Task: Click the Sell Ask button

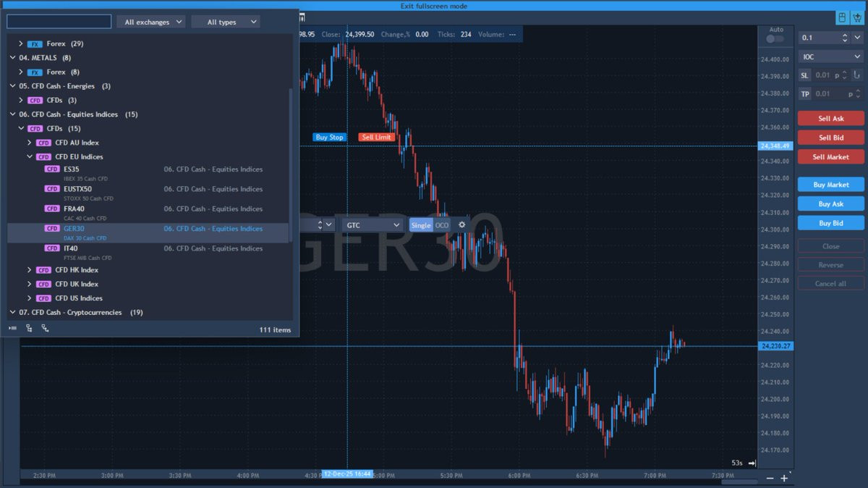Action: click(830, 119)
